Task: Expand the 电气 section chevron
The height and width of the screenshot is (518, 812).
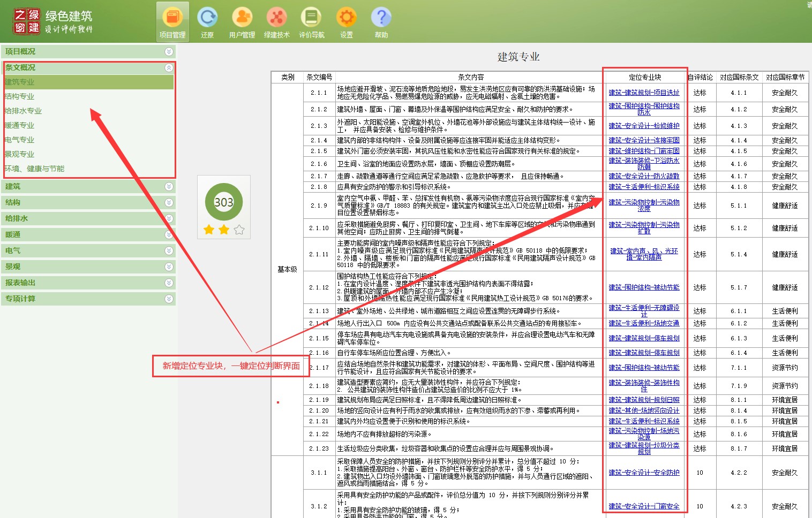Action: [169, 250]
